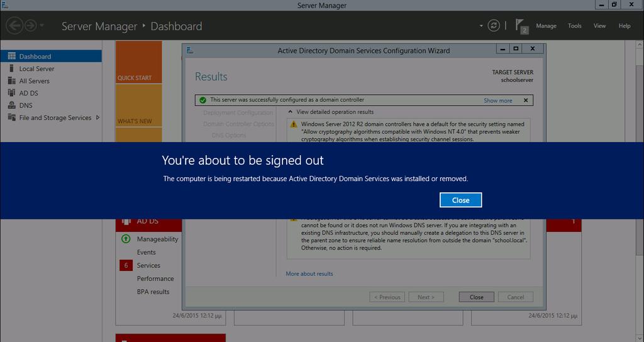644x342 pixels.
Task: Click the AD DS sidebar icon
Action: (11, 93)
